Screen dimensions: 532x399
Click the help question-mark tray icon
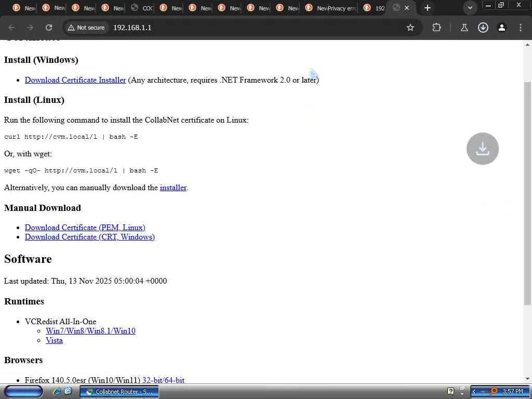450,392
